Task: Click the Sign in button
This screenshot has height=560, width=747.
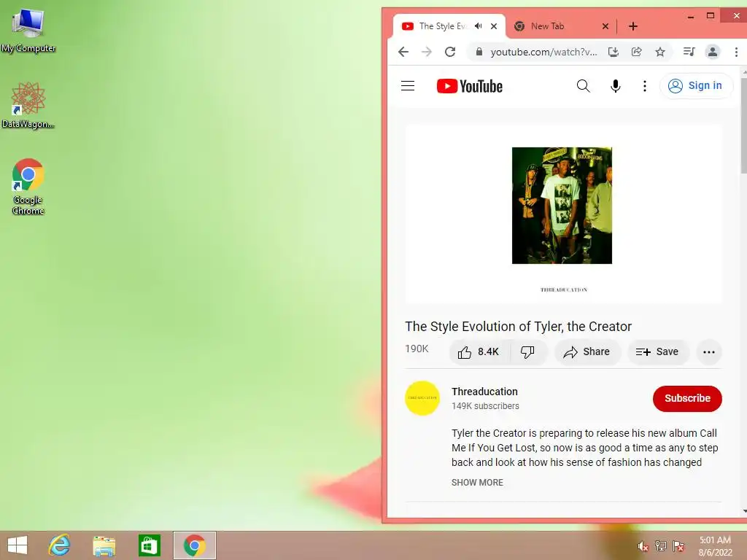Action: click(x=695, y=86)
